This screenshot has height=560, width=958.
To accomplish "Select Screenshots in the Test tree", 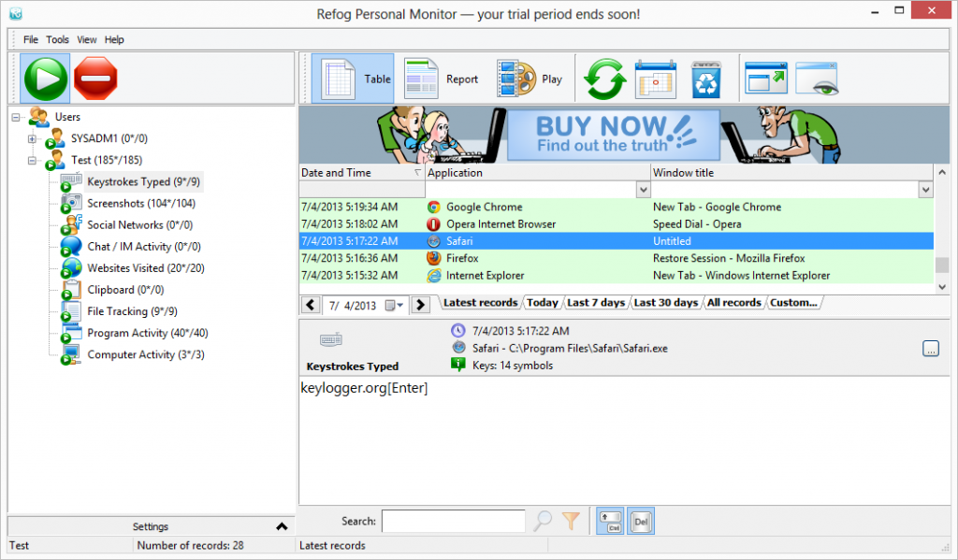I will click(x=140, y=204).
